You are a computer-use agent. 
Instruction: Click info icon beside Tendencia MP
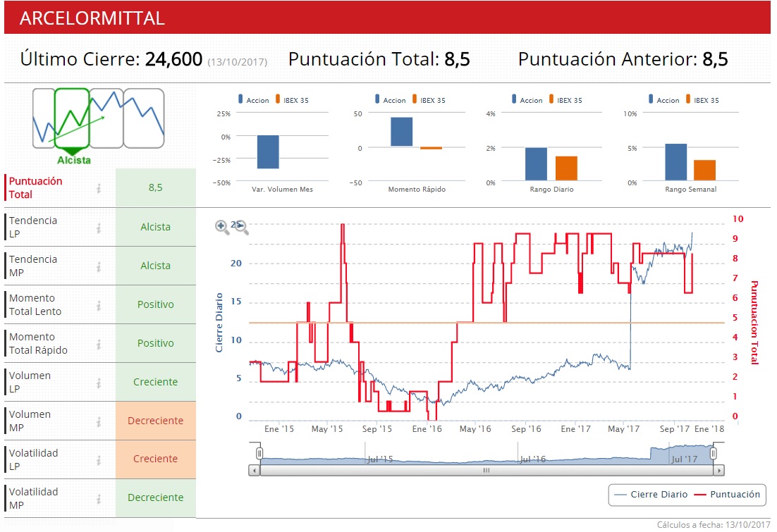[99, 266]
